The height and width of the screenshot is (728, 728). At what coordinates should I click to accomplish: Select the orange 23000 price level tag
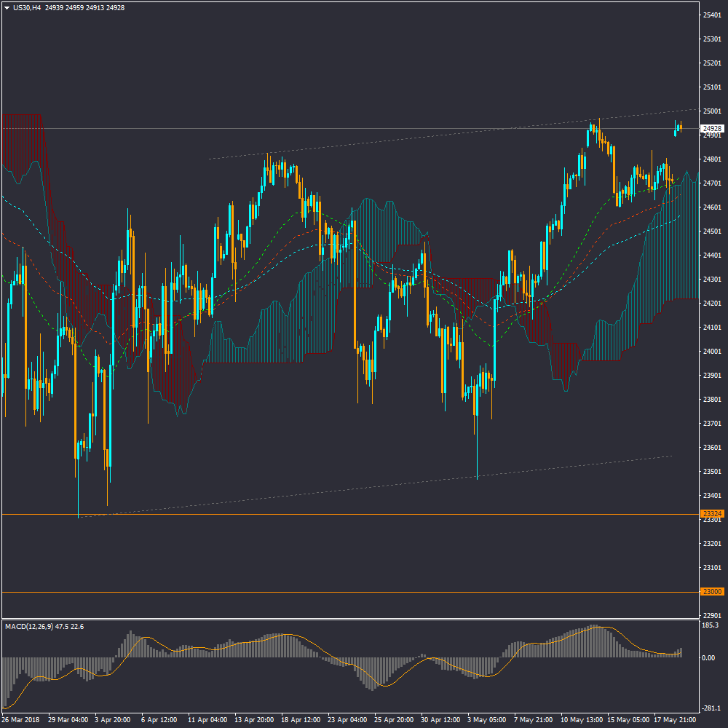click(x=711, y=592)
